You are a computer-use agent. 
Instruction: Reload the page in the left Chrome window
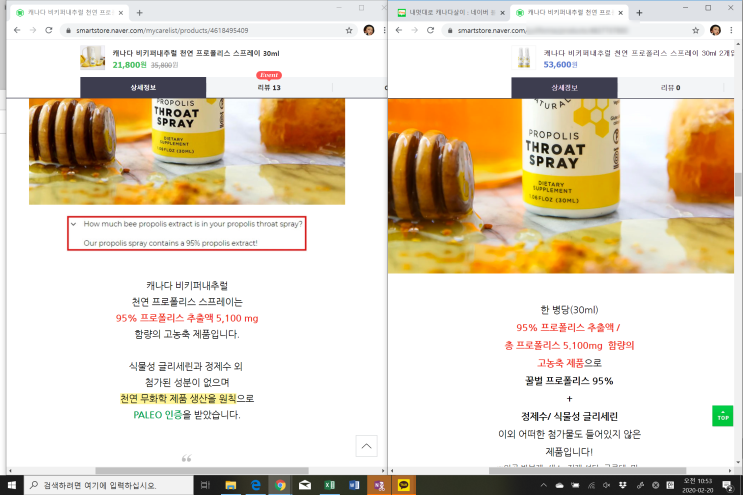click(x=48, y=30)
